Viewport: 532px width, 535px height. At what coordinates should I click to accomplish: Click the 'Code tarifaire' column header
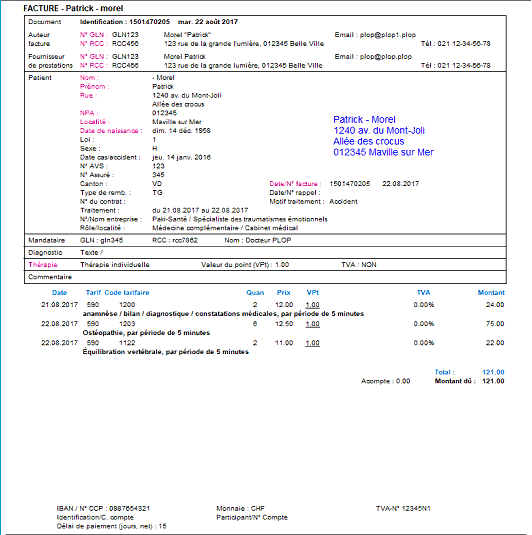point(127,293)
